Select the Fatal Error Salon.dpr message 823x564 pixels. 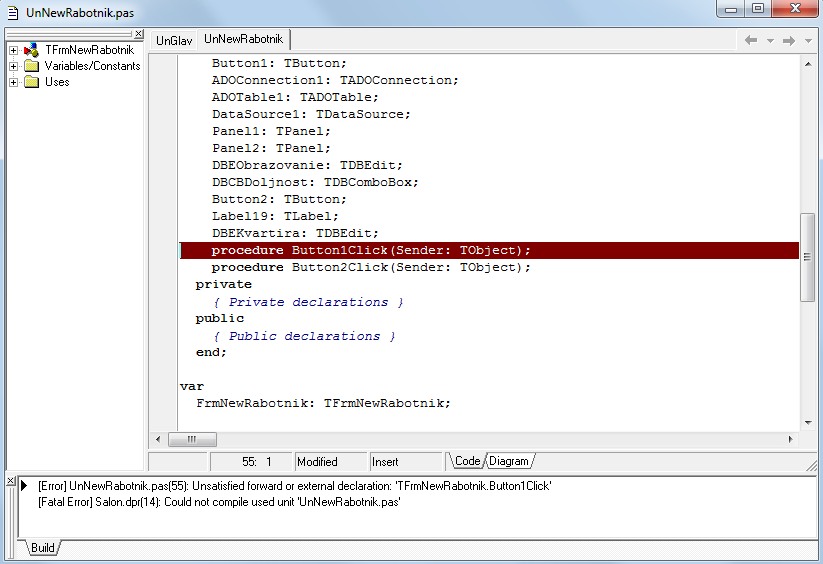click(x=219, y=502)
